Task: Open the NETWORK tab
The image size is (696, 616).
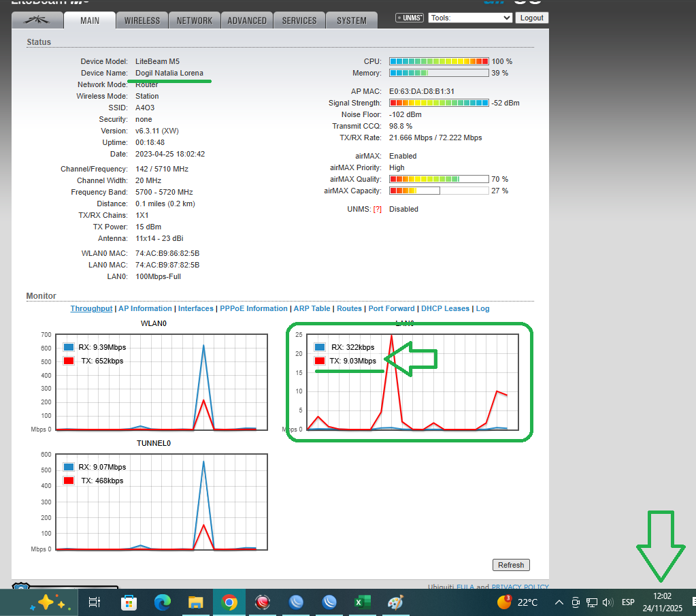Action: (x=195, y=20)
